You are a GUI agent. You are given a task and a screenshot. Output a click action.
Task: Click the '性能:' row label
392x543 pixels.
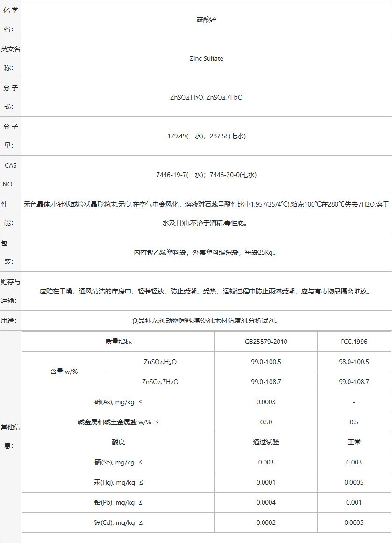pos(7,214)
